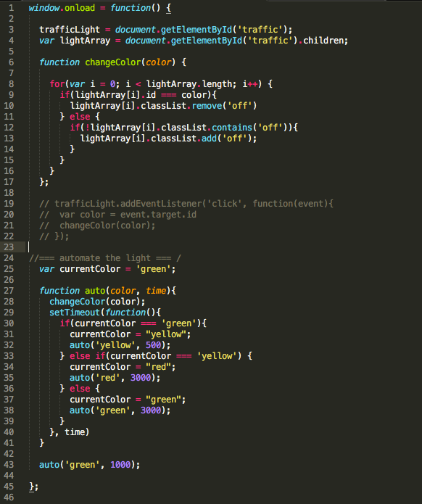Click 'else if' on line 33
The width and height of the screenshot is (422, 504).
pyautogui.click(x=88, y=356)
